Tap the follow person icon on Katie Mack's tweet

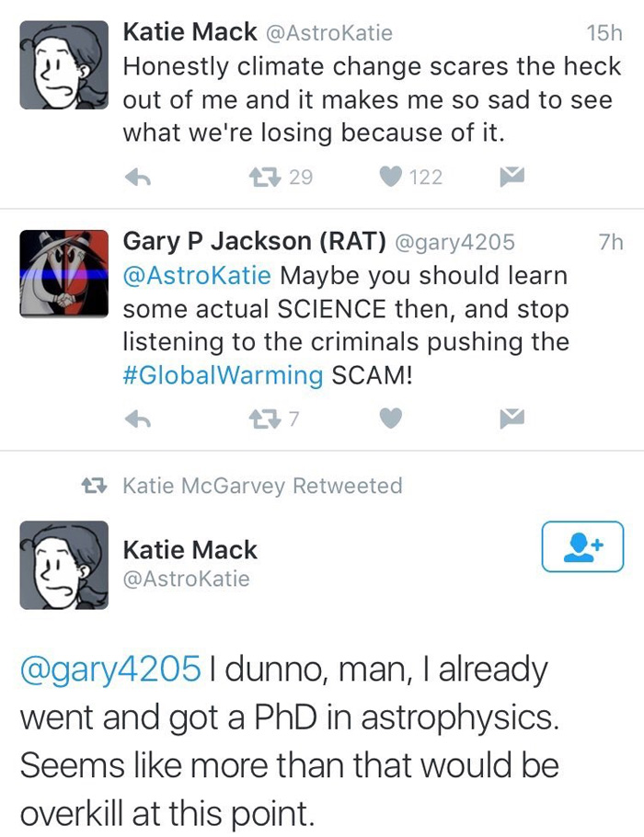coord(582,545)
